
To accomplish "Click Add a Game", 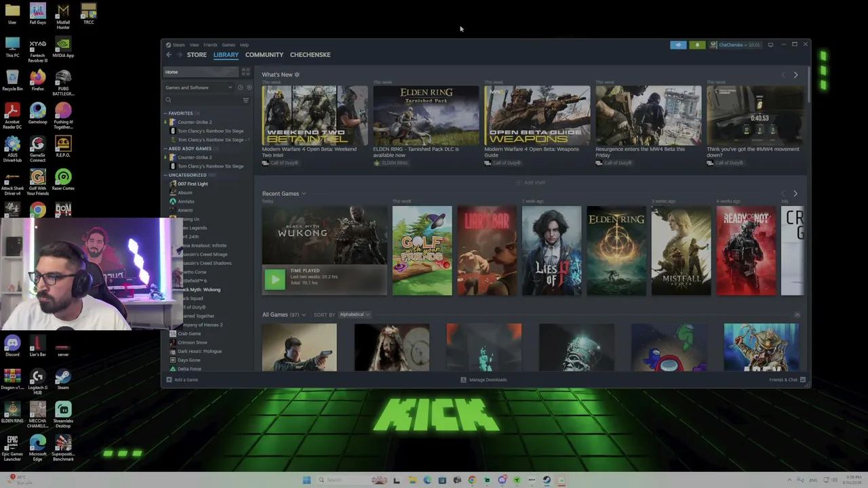I will coord(182,380).
